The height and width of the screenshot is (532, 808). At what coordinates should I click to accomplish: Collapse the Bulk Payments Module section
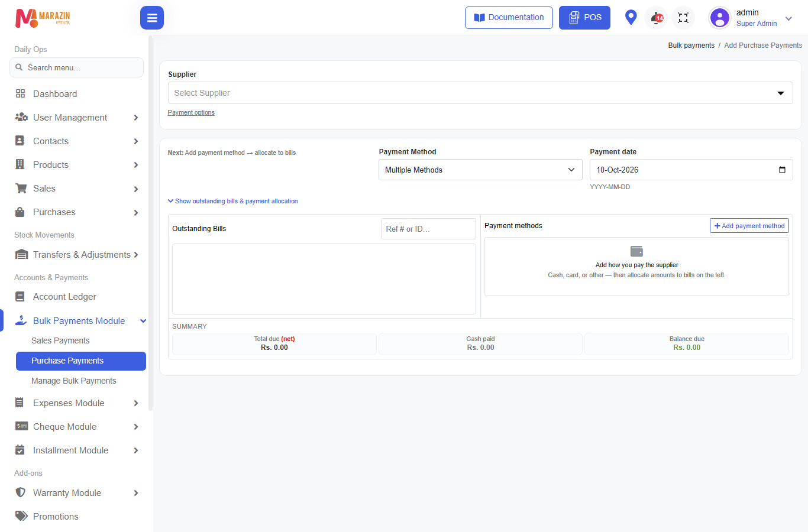143,321
